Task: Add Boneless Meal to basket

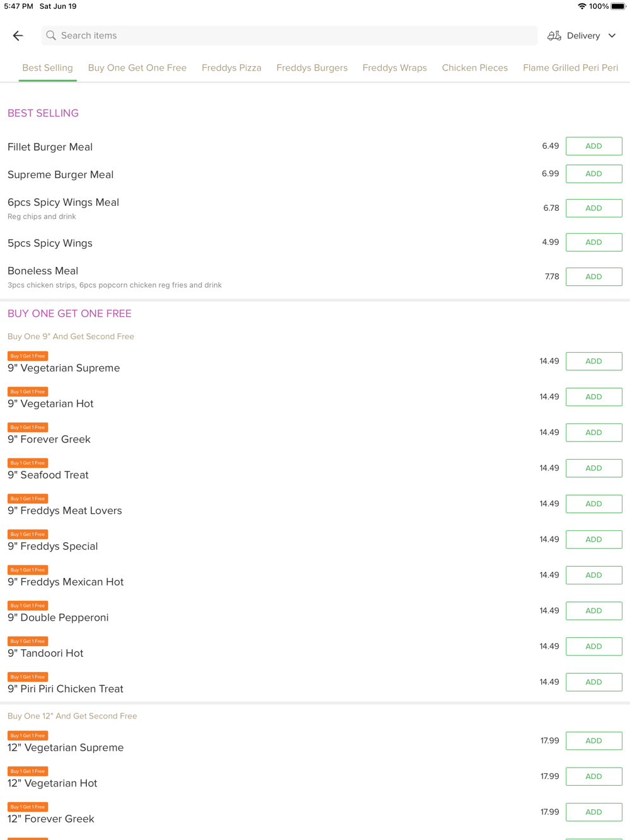Action: pos(593,277)
